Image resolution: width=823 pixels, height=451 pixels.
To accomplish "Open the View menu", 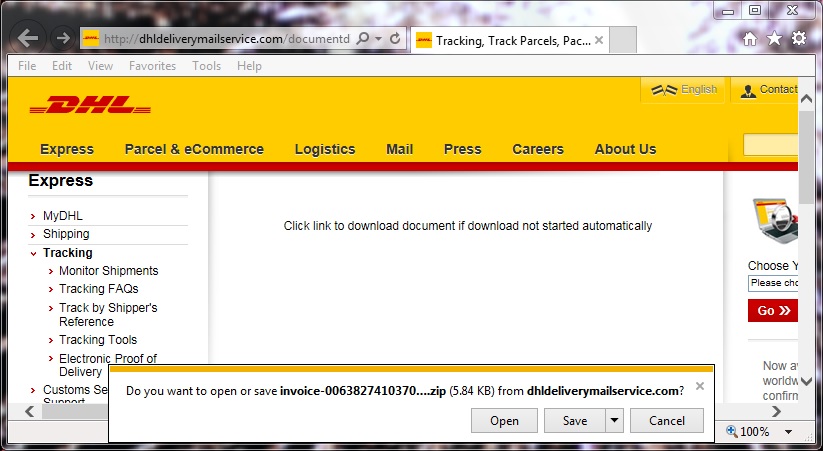I will click(100, 66).
